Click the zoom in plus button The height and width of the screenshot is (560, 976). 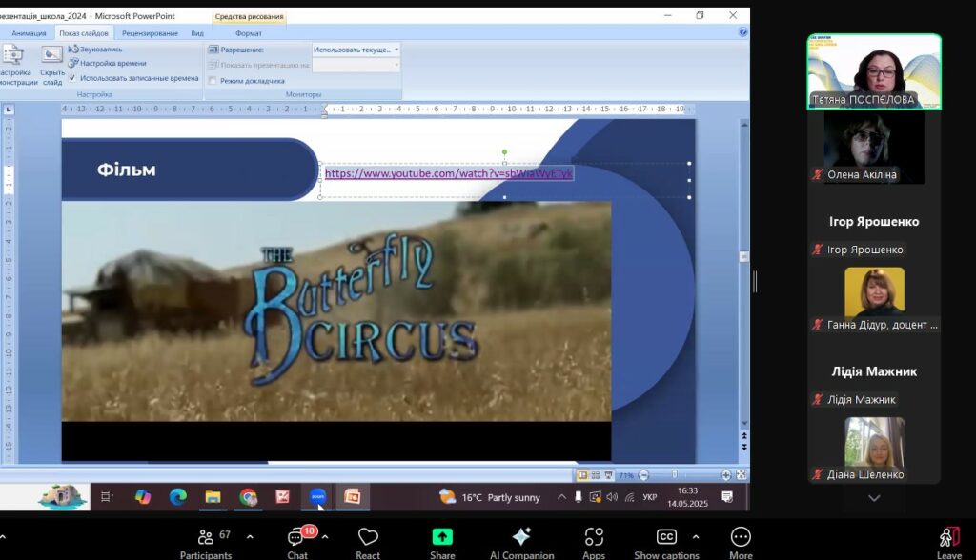[725, 475]
